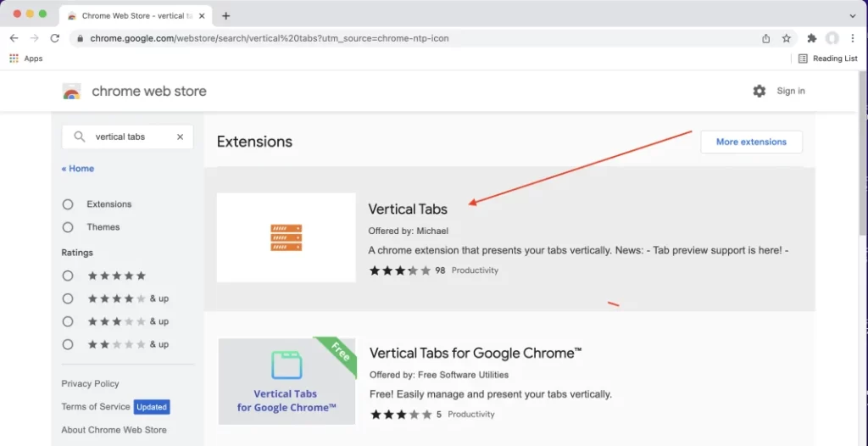Go back with the browser back arrow
The height and width of the screenshot is (446, 868).
14,38
